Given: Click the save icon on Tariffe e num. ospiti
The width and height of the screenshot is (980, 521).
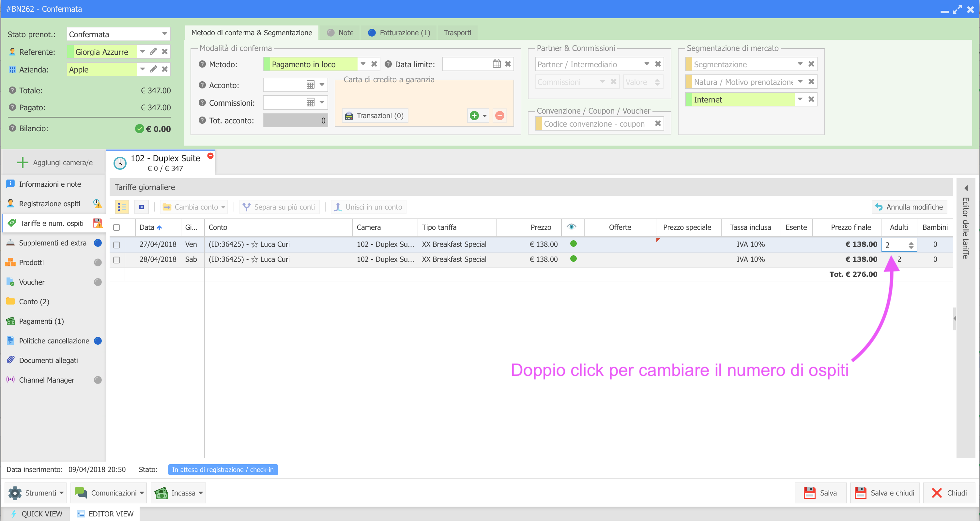Looking at the screenshot, I should (x=98, y=223).
